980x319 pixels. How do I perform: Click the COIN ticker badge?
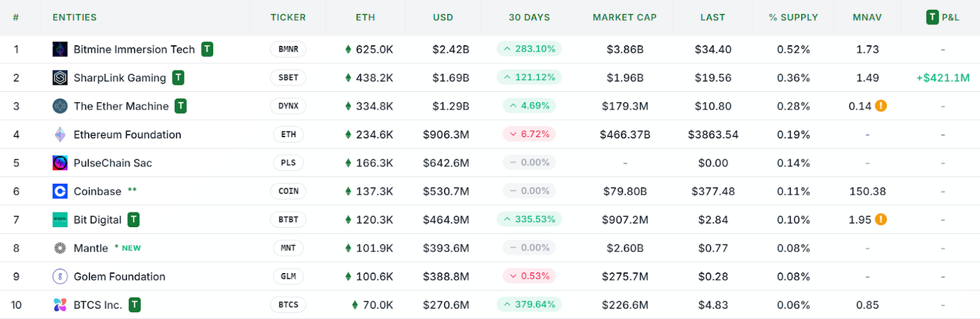288,191
